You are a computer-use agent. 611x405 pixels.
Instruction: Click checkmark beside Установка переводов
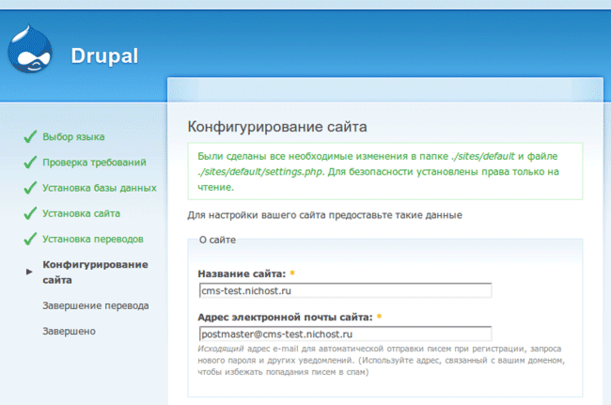tap(30, 239)
